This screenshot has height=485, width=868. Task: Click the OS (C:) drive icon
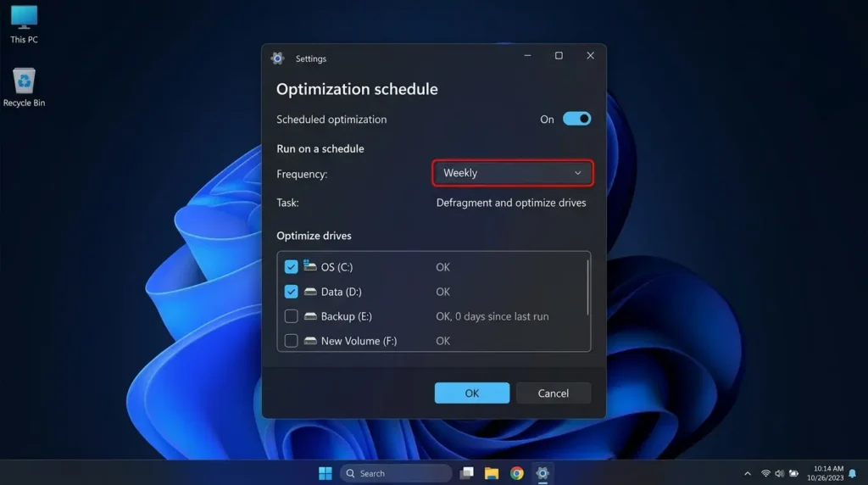310,266
